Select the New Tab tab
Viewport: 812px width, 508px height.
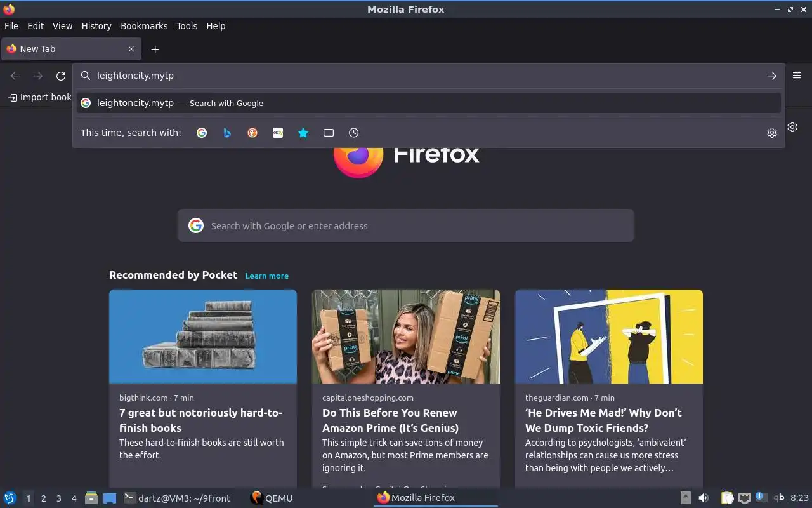[x=70, y=49]
